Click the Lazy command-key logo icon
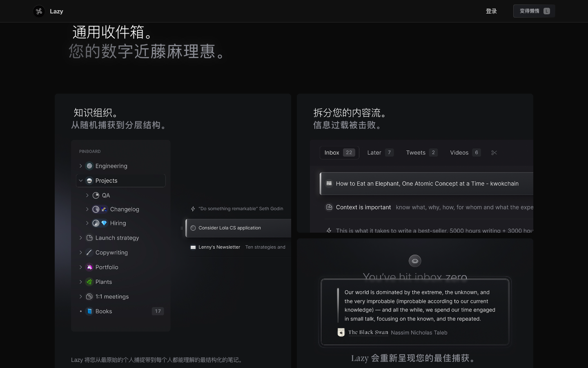This screenshot has width=588, height=368. (x=39, y=11)
